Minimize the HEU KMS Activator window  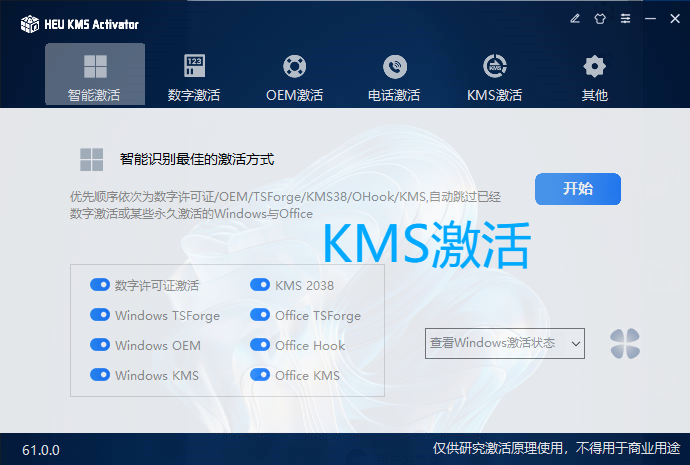(650, 18)
